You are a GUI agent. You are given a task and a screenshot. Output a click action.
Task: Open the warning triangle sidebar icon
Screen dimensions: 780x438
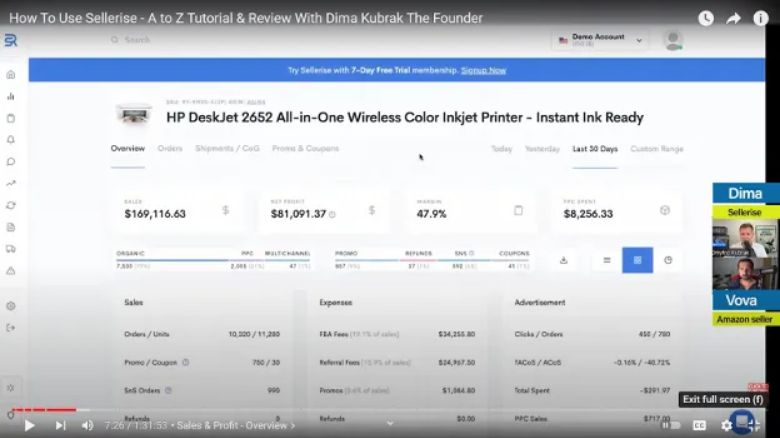pyautogui.click(x=11, y=271)
